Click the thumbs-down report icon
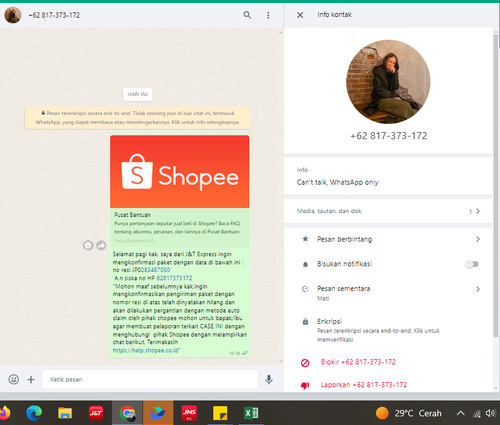The height and width of the screenshot is (425, 500). point(305,386)
